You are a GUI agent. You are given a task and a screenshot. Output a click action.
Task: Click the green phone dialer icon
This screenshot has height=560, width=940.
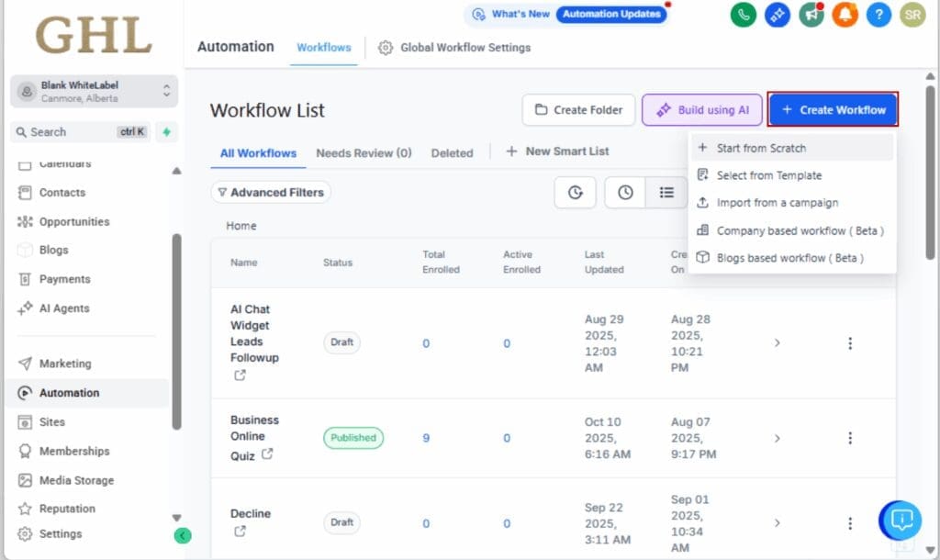743,15
